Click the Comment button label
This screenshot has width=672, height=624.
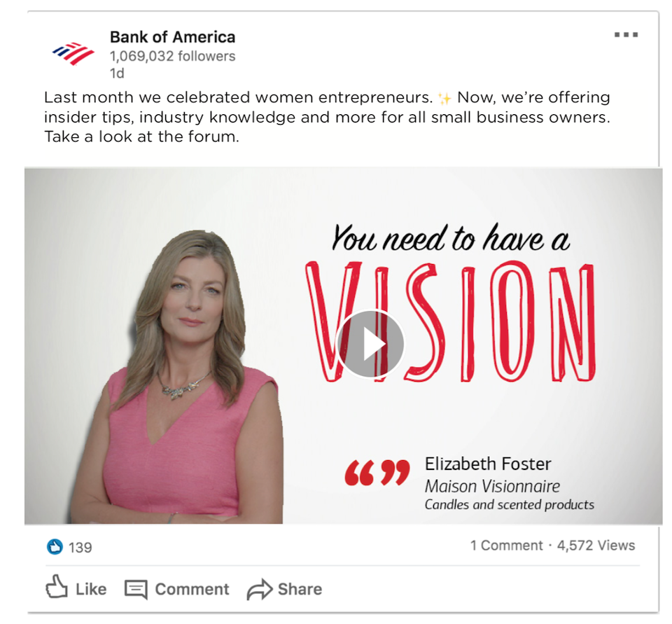pos(192,589)
